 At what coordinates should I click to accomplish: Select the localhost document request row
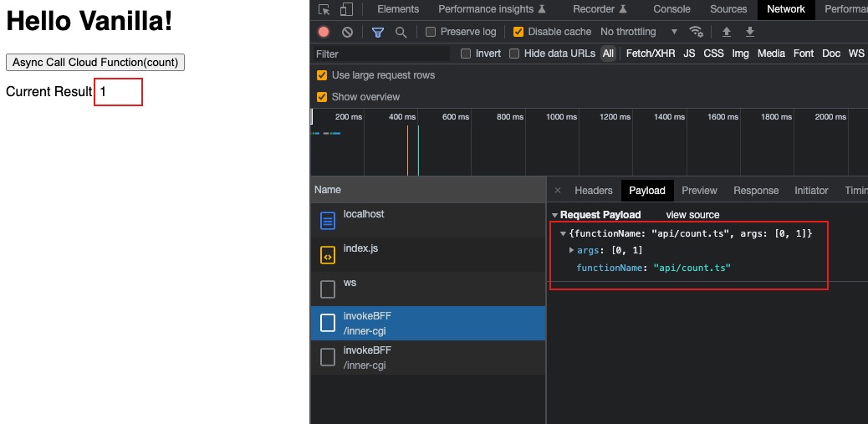click(x=428, y=220)
